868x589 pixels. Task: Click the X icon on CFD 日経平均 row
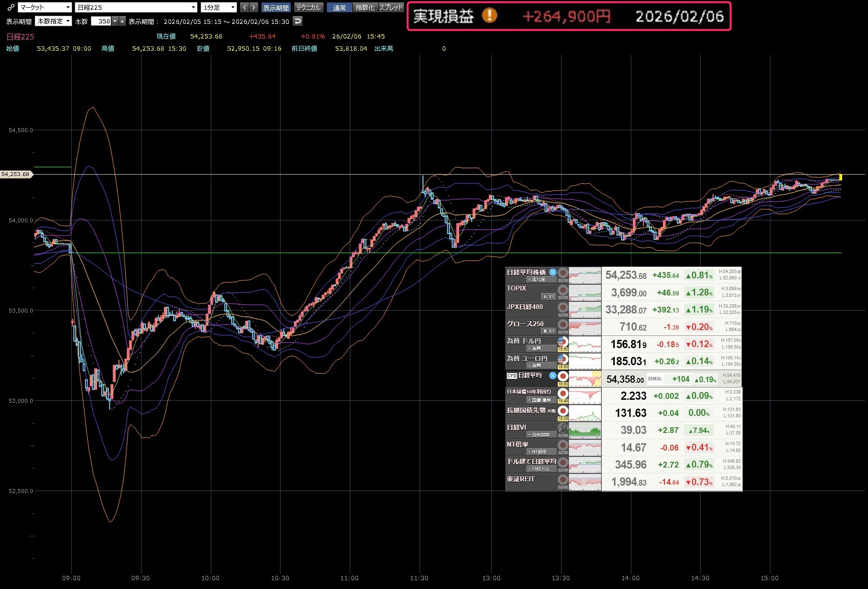point(552,375)
